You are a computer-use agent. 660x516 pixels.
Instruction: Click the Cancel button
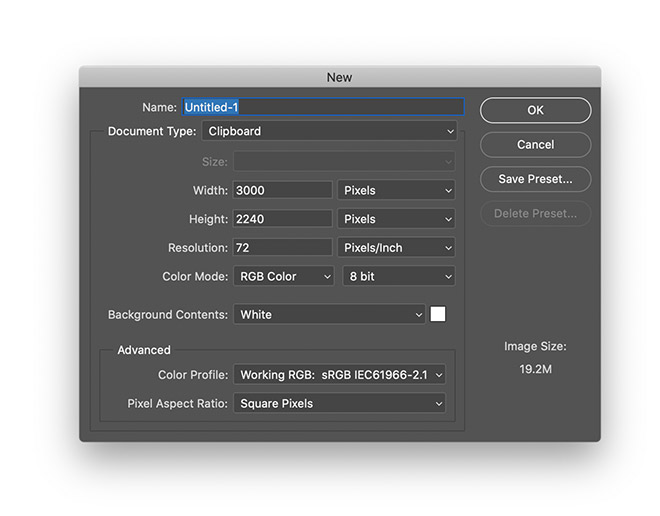click(x=535, y=145)
